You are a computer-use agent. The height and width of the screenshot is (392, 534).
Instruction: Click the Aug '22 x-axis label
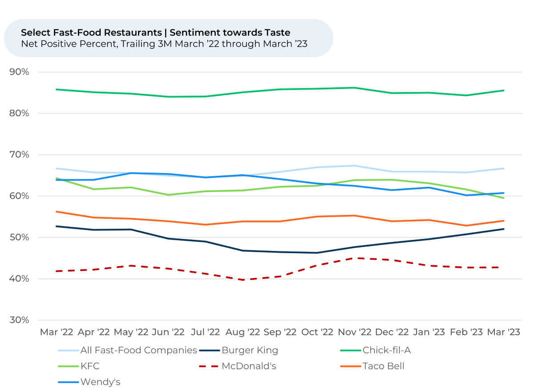click(x=243, y=332)
